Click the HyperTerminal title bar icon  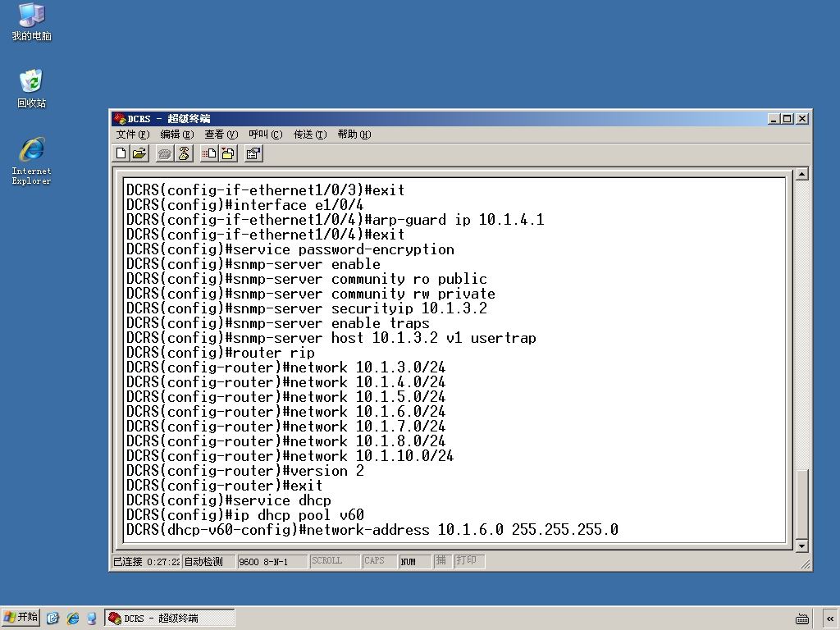120,118
